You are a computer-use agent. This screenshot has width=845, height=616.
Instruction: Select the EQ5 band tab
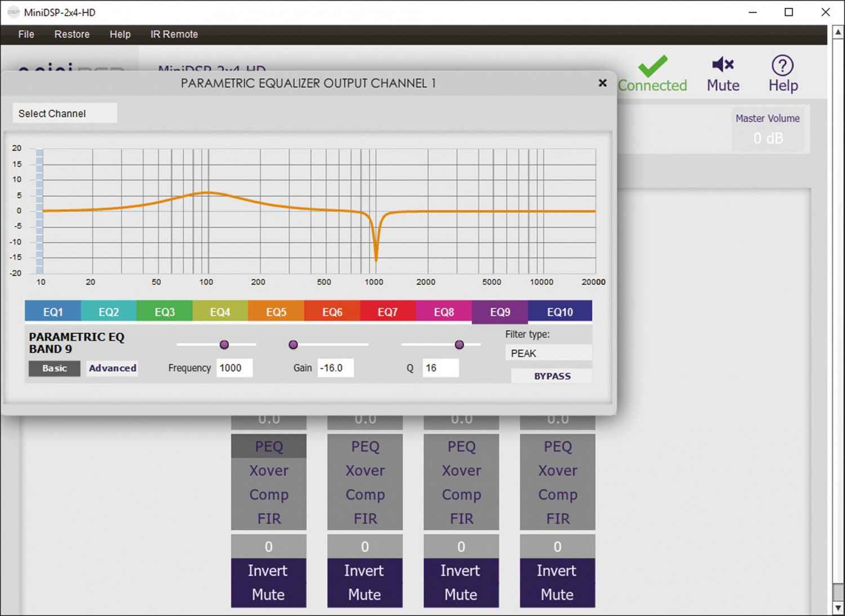point(276,311)
